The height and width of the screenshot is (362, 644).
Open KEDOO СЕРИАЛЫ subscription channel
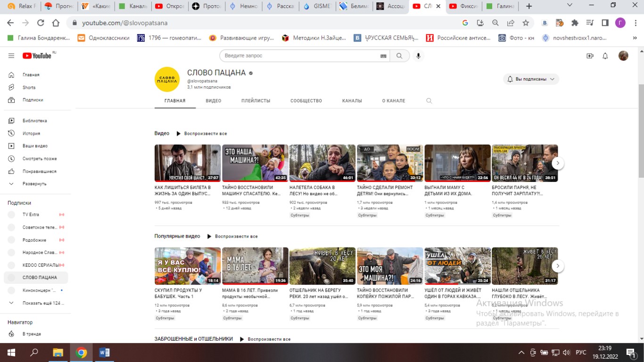pos(35,265)
